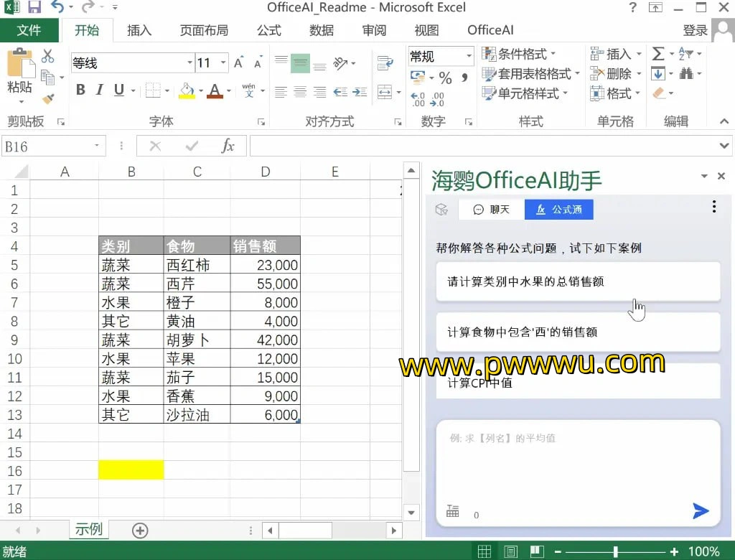
Task: Switch to Normal view in status bar
Action: pyautogui.click(x=484, y=551)
